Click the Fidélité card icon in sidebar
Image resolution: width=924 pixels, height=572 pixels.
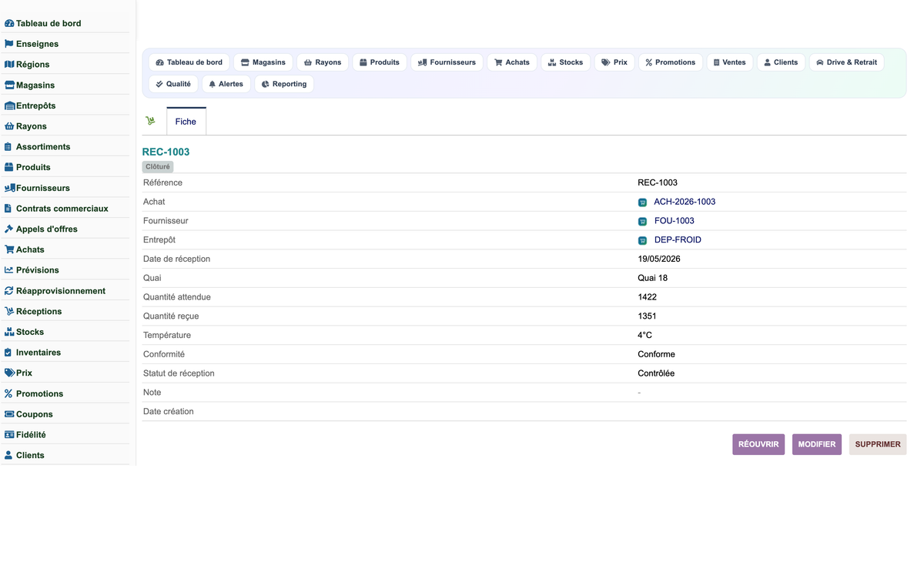tap(9, 435)
